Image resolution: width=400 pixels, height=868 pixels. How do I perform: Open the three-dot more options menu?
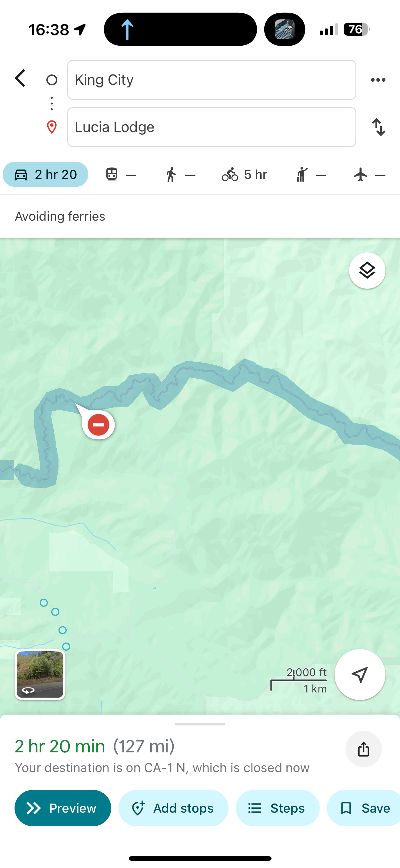[378, 80]
